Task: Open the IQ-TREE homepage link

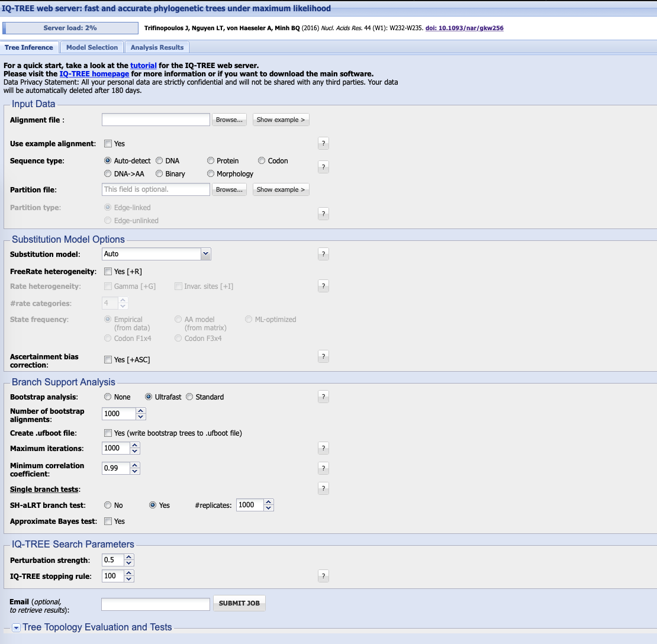Action: [x=94, y=74]
